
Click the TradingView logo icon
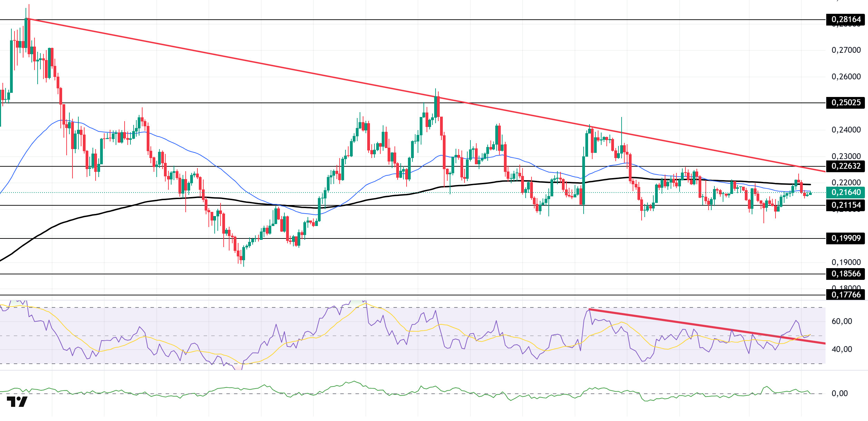tap(17, 402)
